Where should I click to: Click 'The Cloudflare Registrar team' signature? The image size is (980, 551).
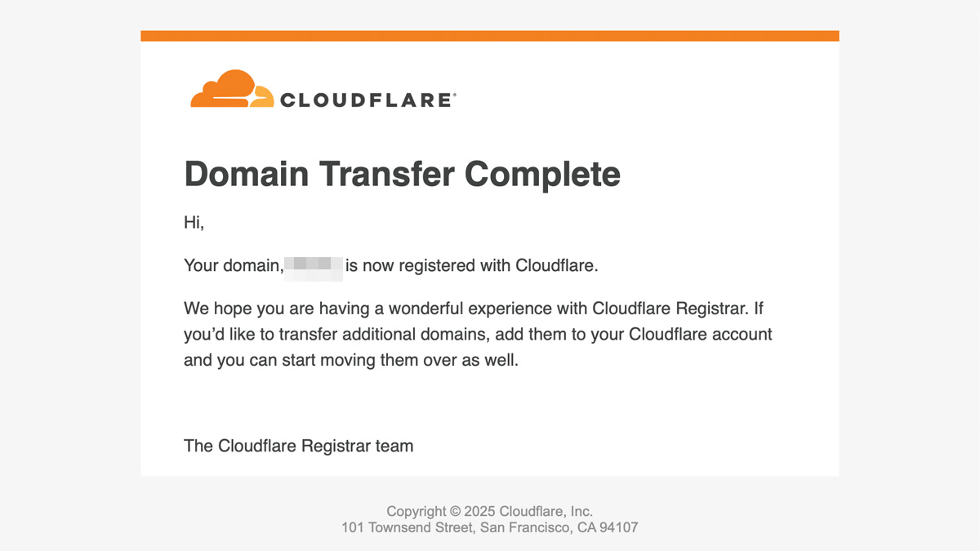(298, 446)
